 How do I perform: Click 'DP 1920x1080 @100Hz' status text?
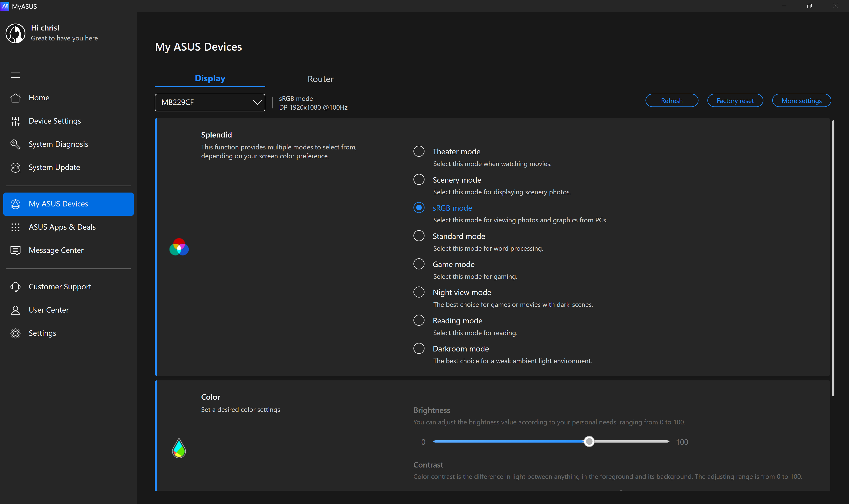(x=313, y=107)
